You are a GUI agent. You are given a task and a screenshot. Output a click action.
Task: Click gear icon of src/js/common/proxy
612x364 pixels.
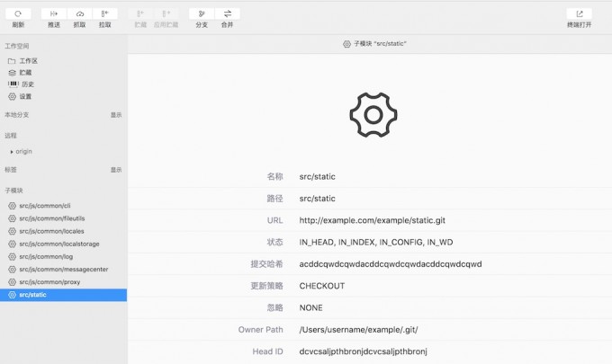coord(12,282)
